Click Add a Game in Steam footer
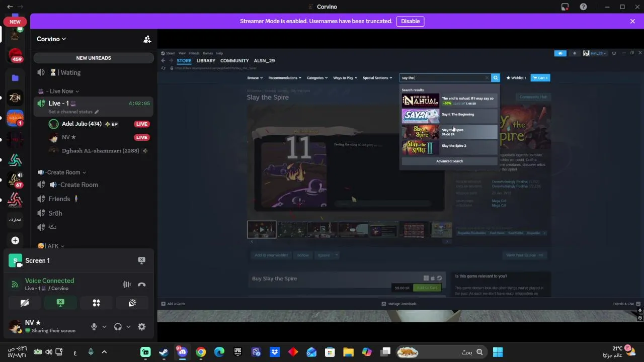 tap(173, 304)
